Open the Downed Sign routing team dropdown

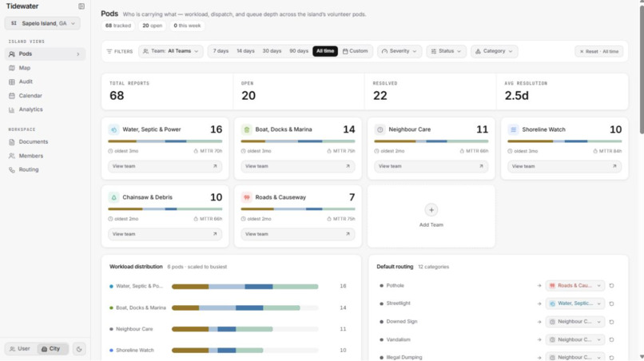575,322
